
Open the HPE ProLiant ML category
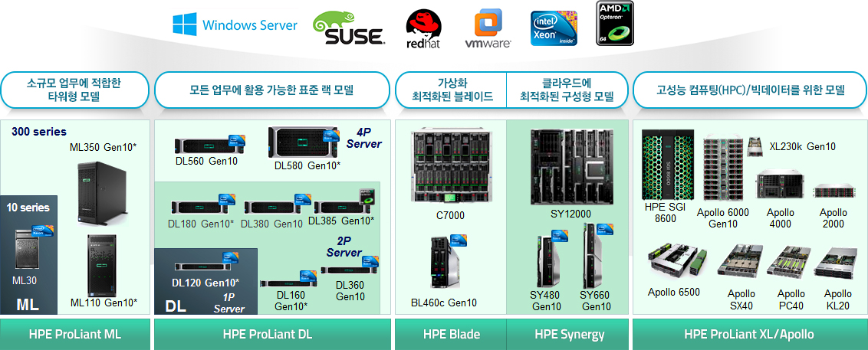pos(74,334)
